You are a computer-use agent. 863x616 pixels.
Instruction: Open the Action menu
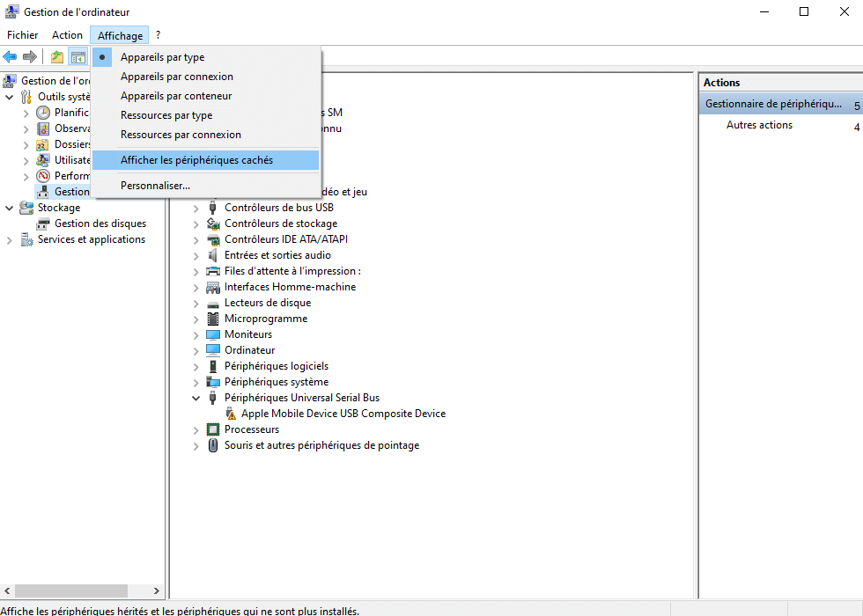point(67,35)
